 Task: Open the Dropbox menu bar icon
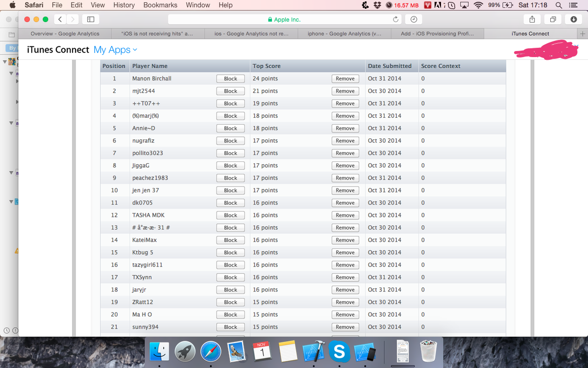click(x=378, y=5)
